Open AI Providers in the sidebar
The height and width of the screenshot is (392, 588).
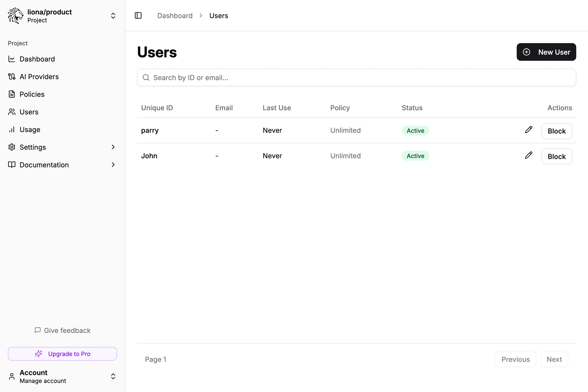pyautogui.click(x=62, y=76)
